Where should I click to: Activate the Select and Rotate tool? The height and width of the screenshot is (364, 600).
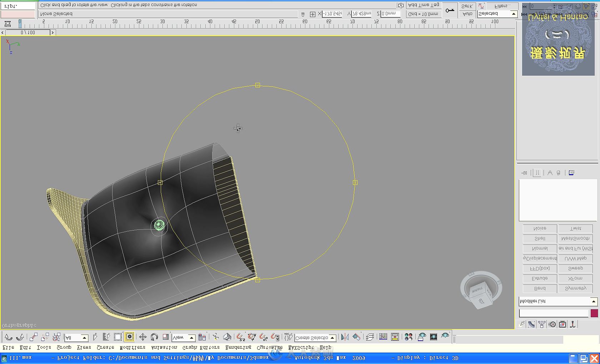click(x=154, y=337)
